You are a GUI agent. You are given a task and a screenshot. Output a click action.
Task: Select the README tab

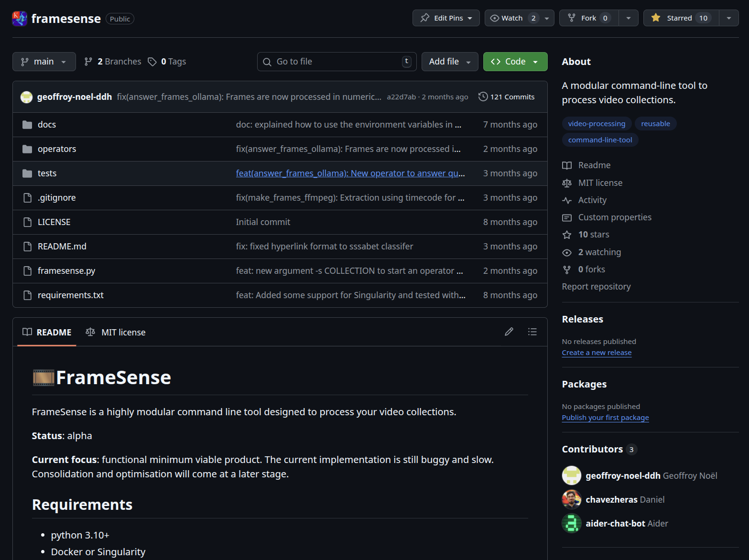[47, 332]
